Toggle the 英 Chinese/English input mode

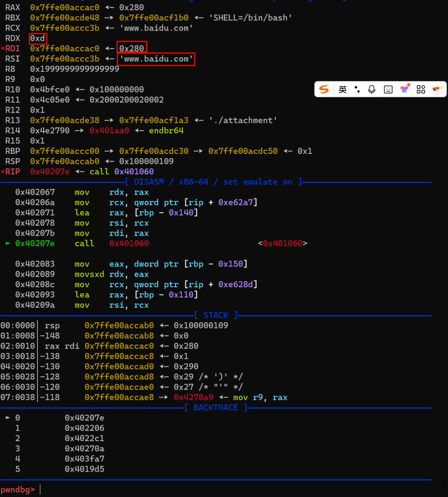pos(343,89)
